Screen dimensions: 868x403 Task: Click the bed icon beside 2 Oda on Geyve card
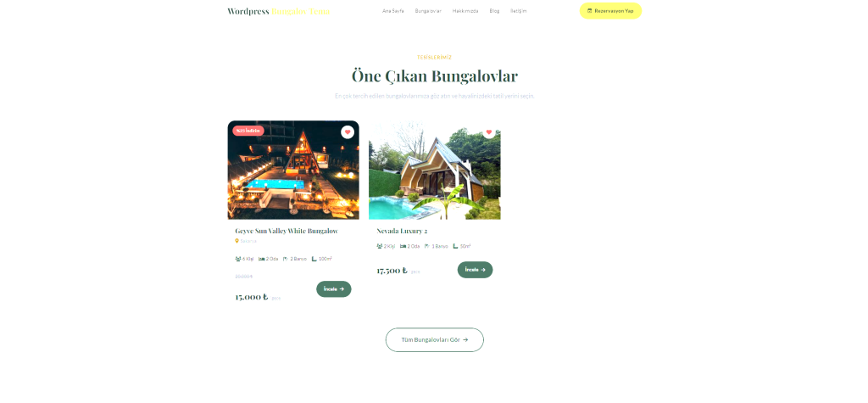[261, 259]
